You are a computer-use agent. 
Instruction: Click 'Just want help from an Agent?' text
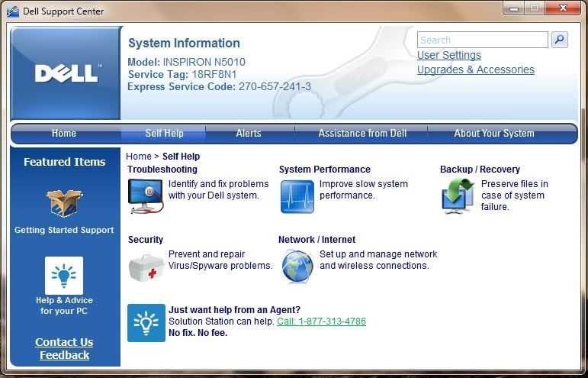[234, 310]
